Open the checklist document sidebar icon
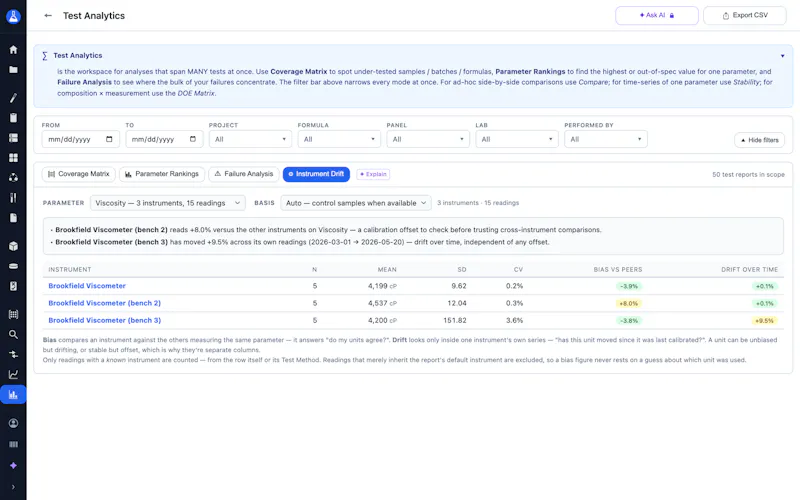The width and height of the screenshot is (800, 500). 13,286
